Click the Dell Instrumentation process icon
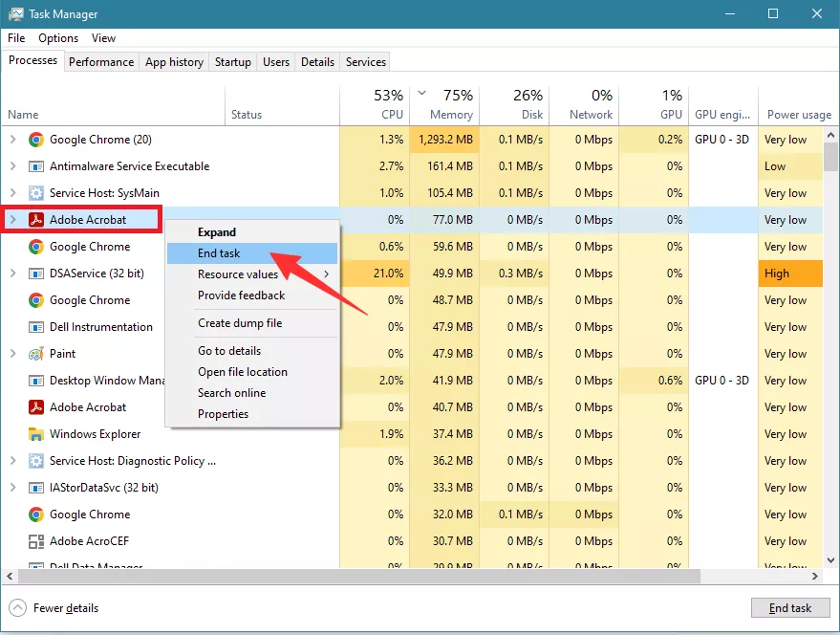Image resolution: width=840 pixels, height=635 pixels. pyautogui.click(x=35, y=327)
